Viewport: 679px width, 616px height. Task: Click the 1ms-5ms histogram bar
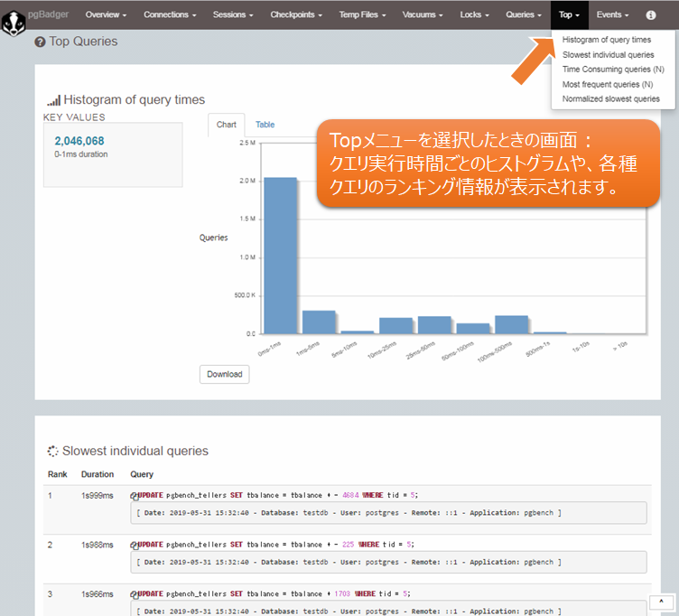pos(319,322)
